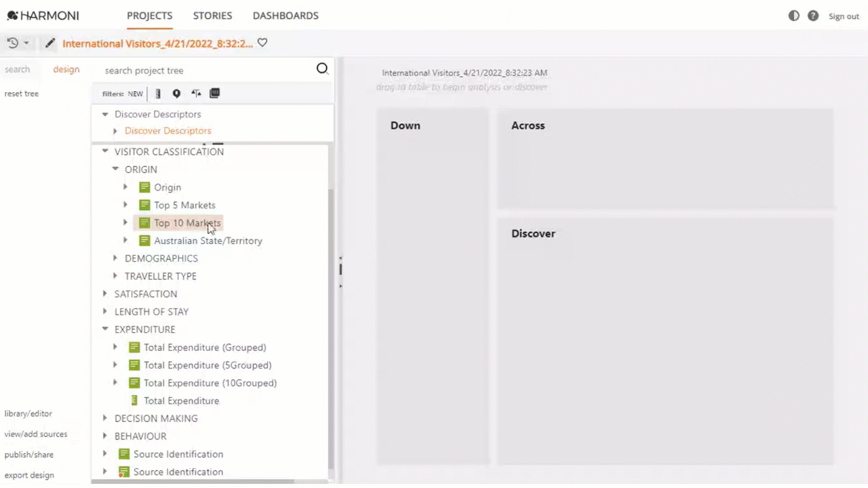Select Total Expenditure (5Grouped) variable icon
This screenshot has height=488, width=868.
click(134, 365)
